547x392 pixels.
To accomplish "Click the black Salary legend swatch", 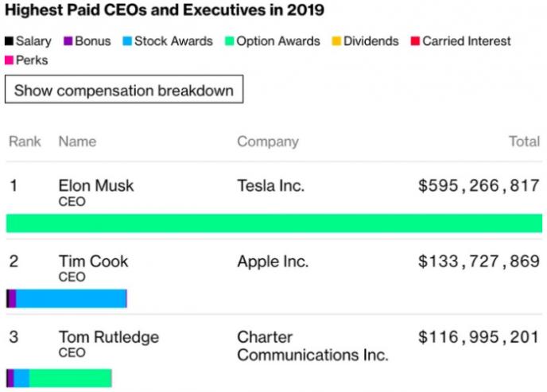I will tap(9, 41).
